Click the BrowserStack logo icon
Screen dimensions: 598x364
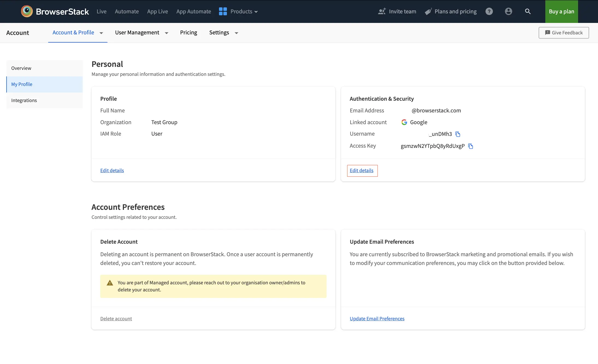[x=27, y=11]
